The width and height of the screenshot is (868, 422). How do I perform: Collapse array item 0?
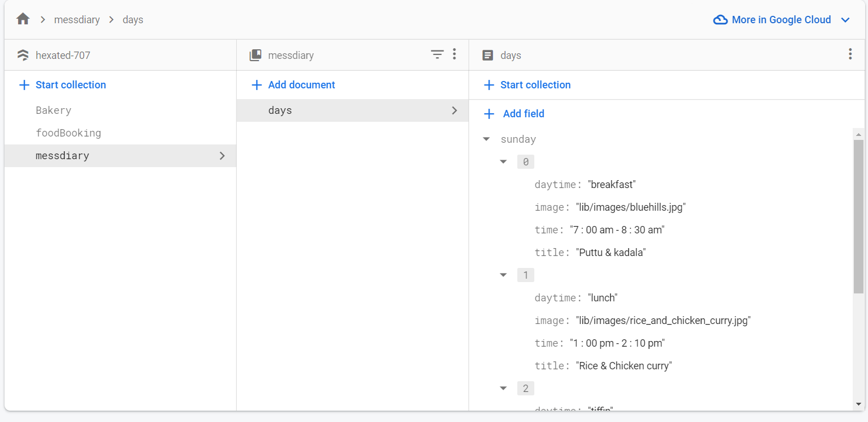coord(503,162)
